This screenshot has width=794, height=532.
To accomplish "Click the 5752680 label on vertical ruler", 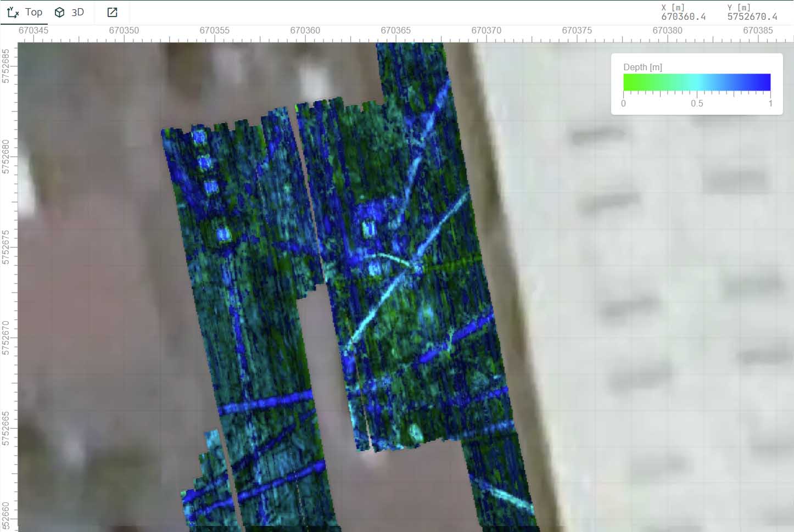I will pos(5,156).
